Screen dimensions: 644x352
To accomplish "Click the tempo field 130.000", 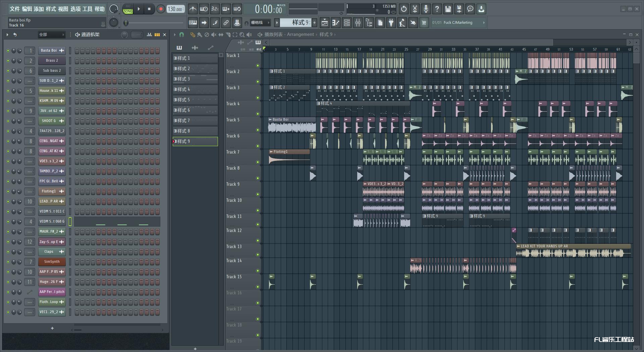I will coord(176,9).
